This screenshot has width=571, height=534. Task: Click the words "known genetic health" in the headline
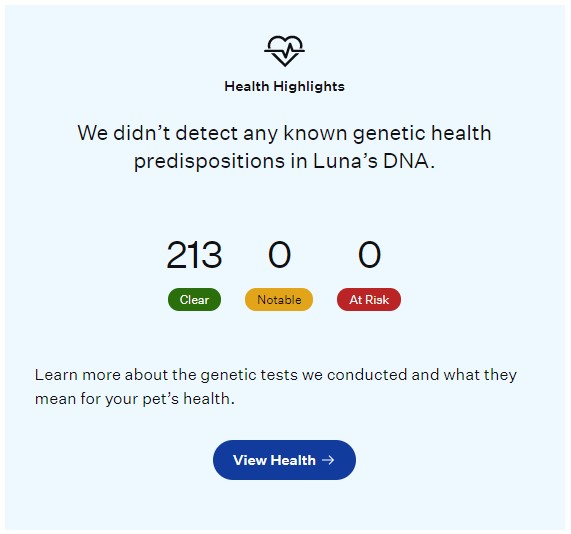click(387, 134)
